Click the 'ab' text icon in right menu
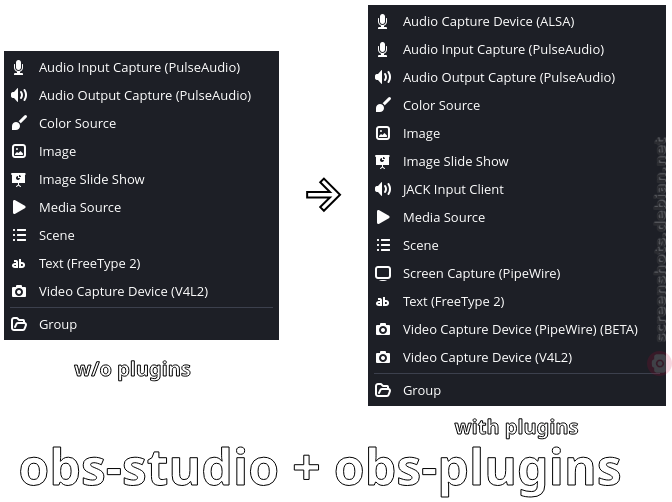672x502 pixels. click(382, 301)
